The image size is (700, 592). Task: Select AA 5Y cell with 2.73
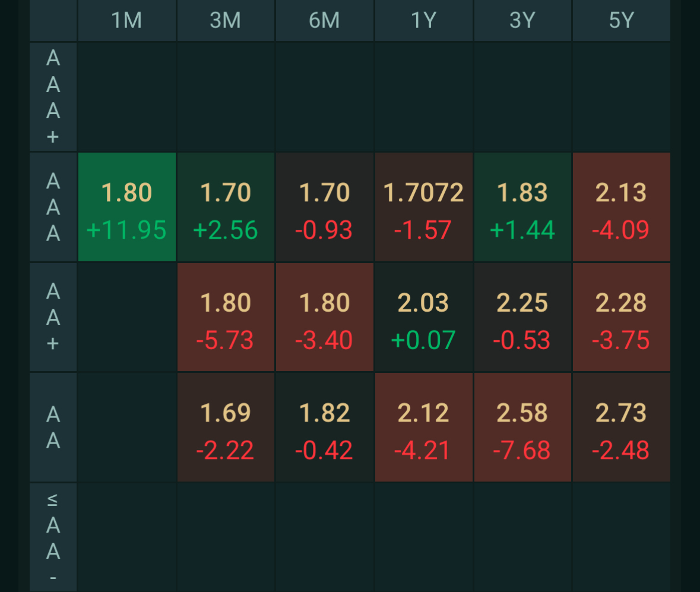point(621,427)
